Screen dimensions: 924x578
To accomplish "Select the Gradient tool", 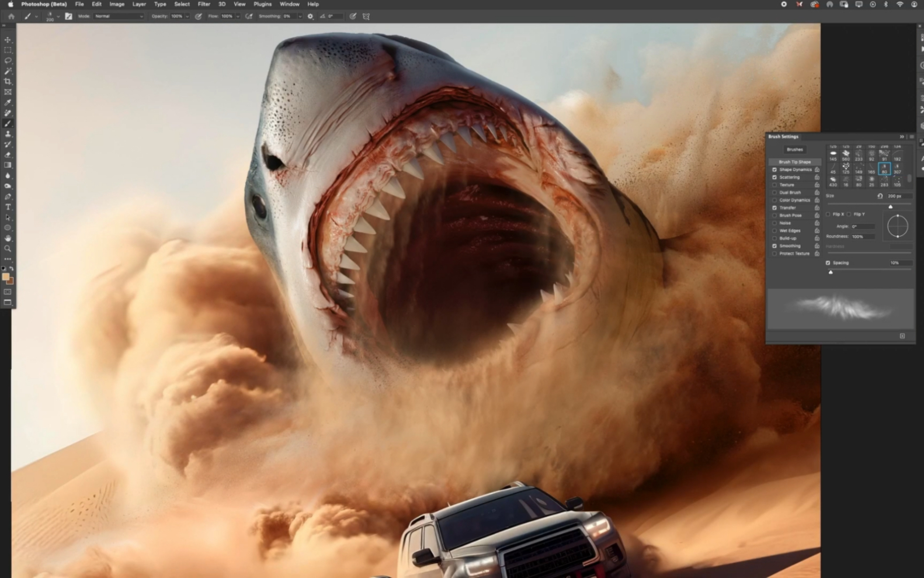I will tap(8, 165).
